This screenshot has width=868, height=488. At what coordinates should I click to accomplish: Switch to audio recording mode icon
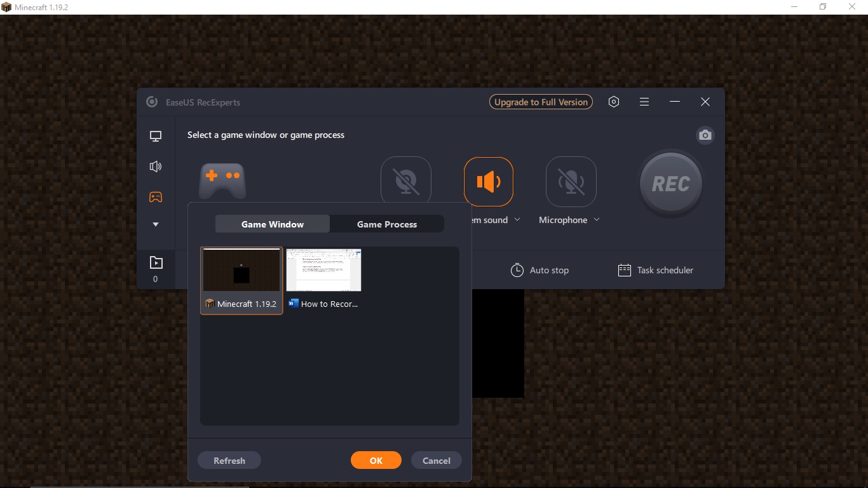click(155, 166)
